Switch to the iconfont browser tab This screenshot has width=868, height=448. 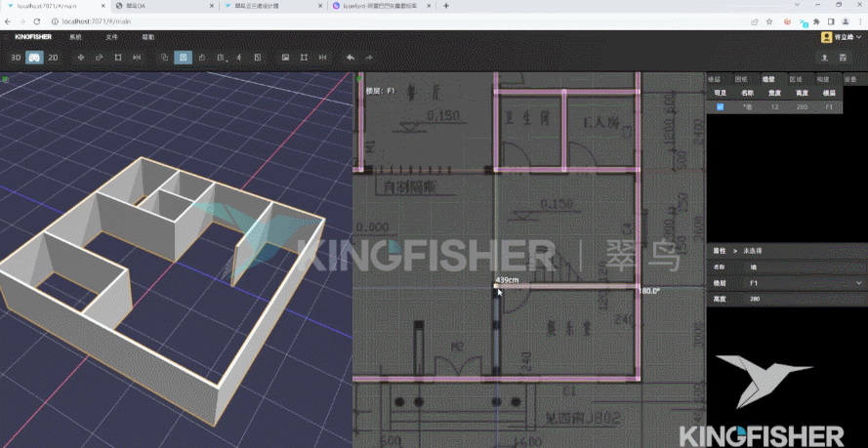pyautogui.click(x=381, y=6)
